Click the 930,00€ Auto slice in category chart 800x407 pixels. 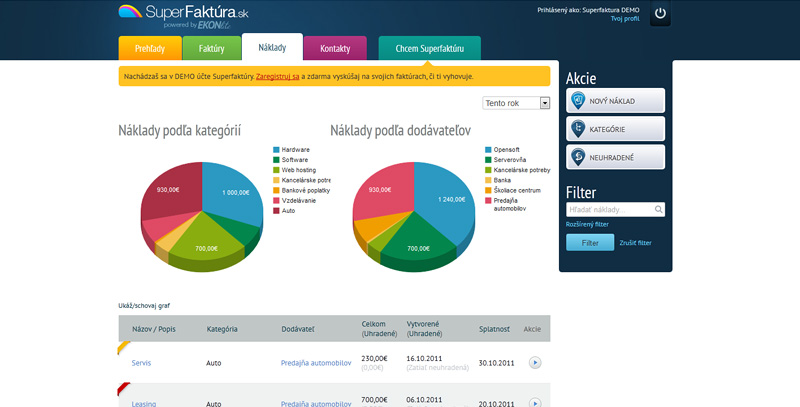tap(173, 190)
